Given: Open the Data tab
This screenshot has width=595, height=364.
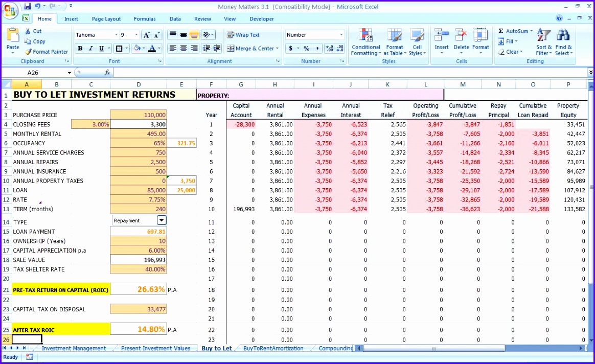Looking at the screenshot, I should (x=175, y=18).
